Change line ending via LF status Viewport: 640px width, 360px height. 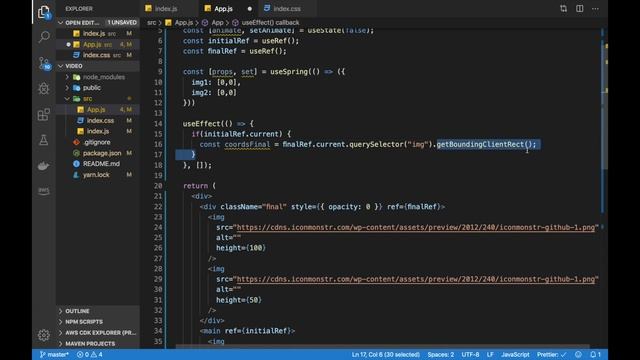pos(490,354)
